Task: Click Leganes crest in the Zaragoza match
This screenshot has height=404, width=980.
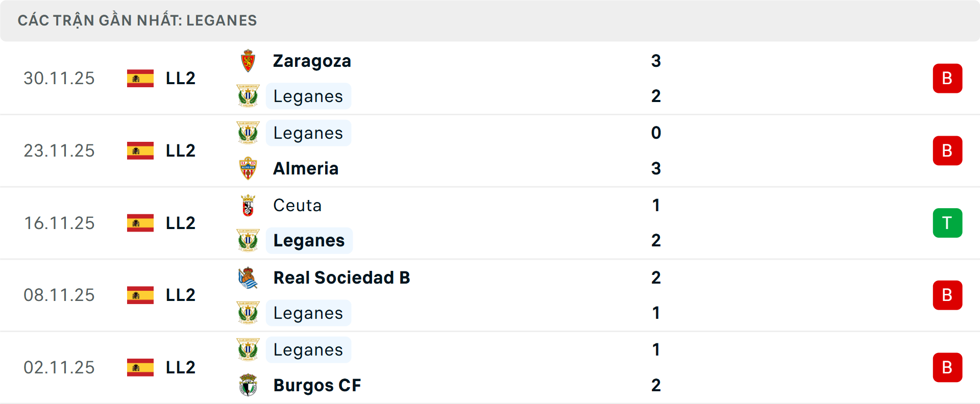Action: pyautogui.click(x=248, y=96)
